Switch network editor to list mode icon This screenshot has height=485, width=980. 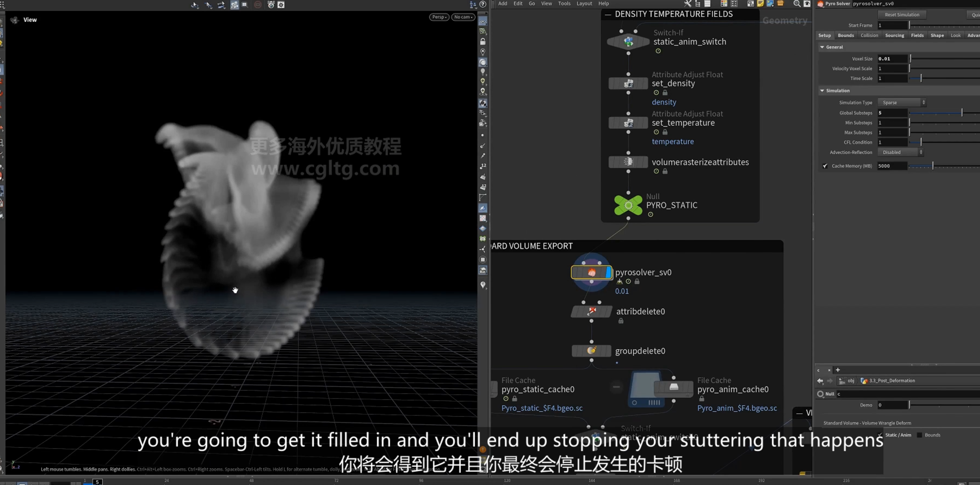tap(707, 4)
